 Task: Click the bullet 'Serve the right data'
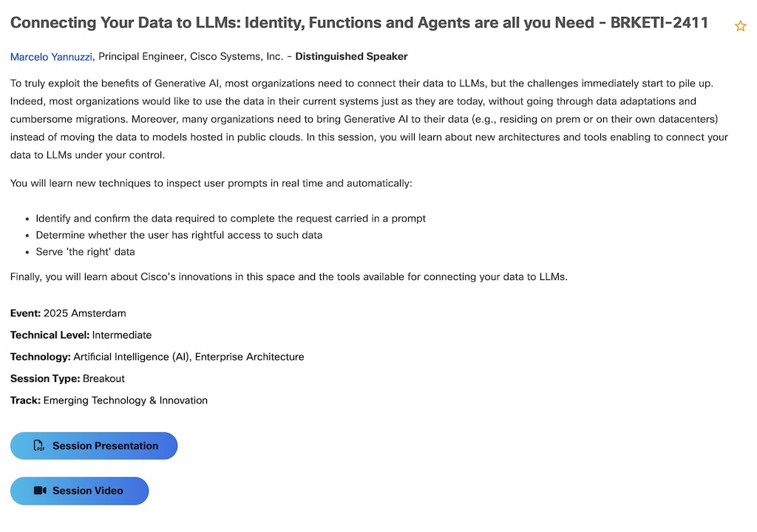(x=85, y=251)
